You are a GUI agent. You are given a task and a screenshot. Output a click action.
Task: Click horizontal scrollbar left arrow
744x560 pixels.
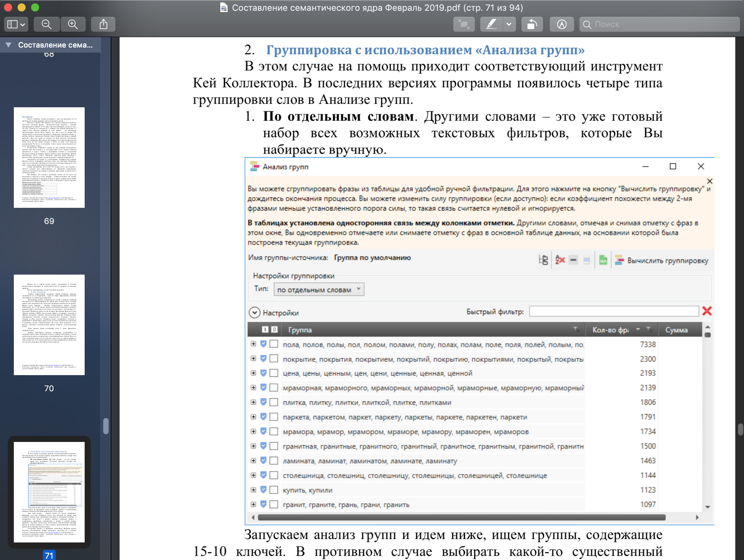tap(253, 517)
